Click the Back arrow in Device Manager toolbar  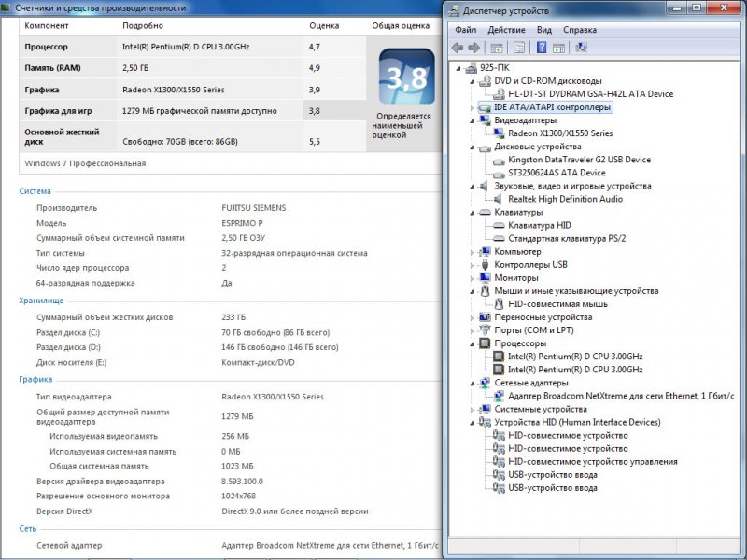(x=457, y=48)
